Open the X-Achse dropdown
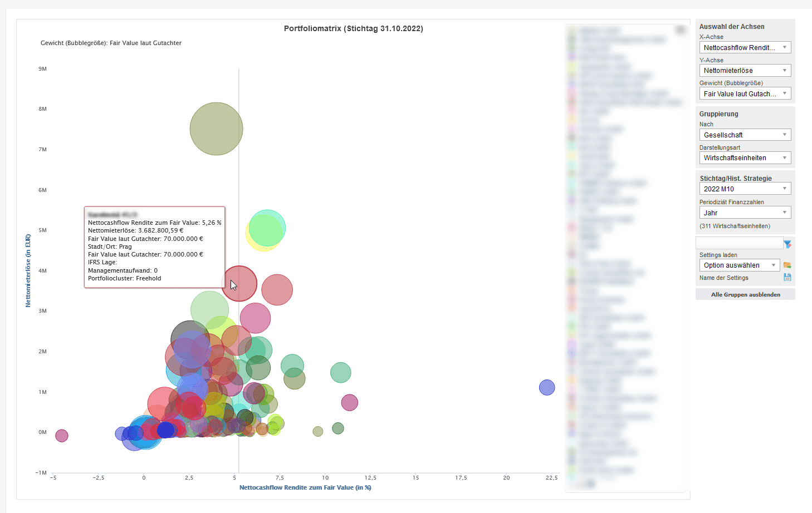 (745, 48)
